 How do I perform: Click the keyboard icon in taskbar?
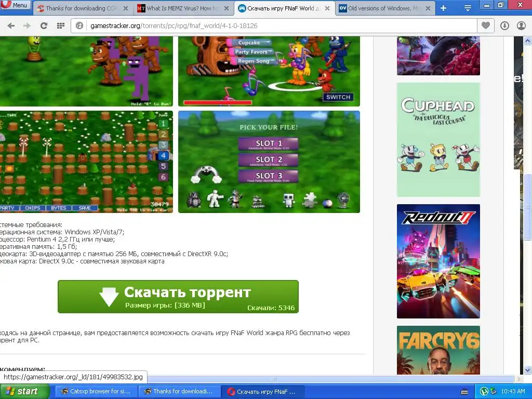tap(464, 392)
